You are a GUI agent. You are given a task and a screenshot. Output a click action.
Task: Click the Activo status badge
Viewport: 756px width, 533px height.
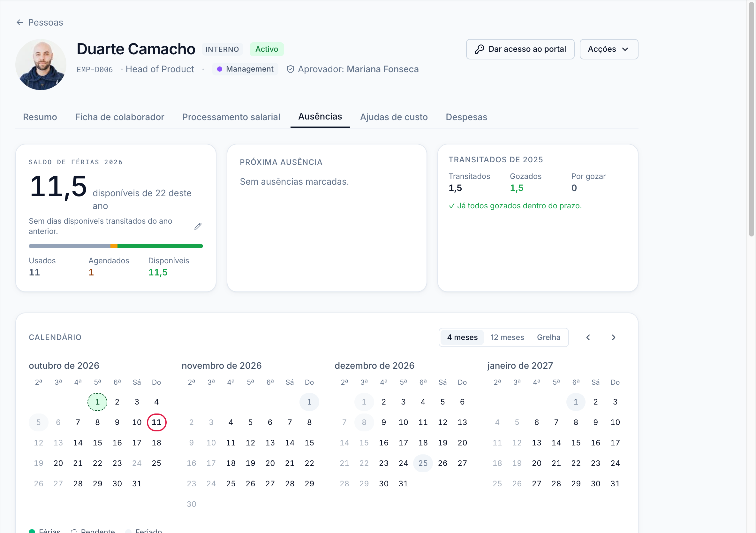pyautogui.click(x=267, y=49)
